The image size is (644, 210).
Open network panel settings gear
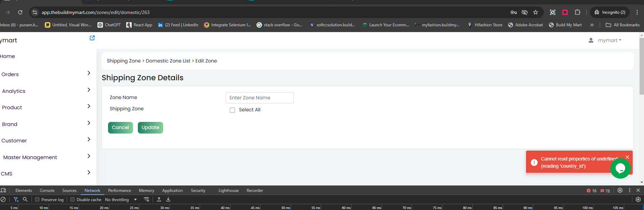[638, 199]
